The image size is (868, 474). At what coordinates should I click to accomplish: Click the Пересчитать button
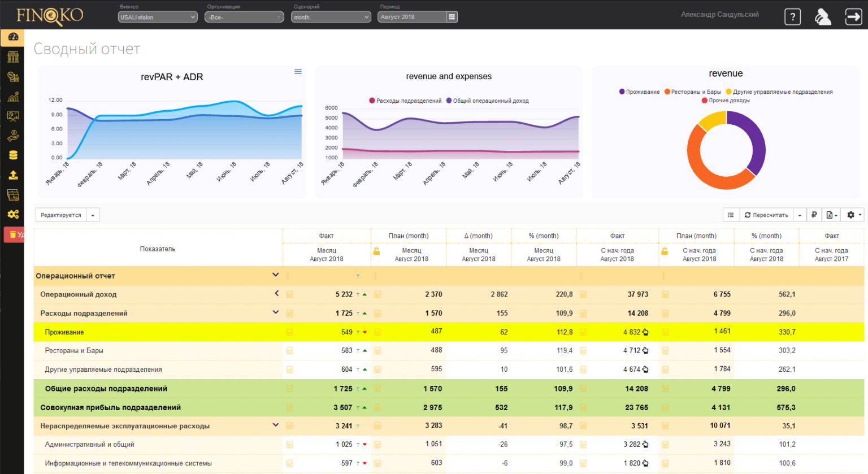tap(766, 215)
